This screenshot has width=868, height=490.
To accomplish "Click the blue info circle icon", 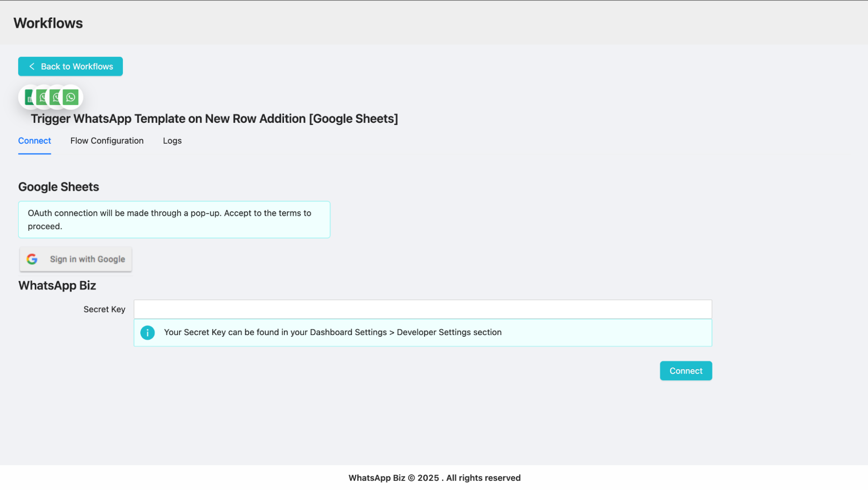I will (x=148, y=332).
